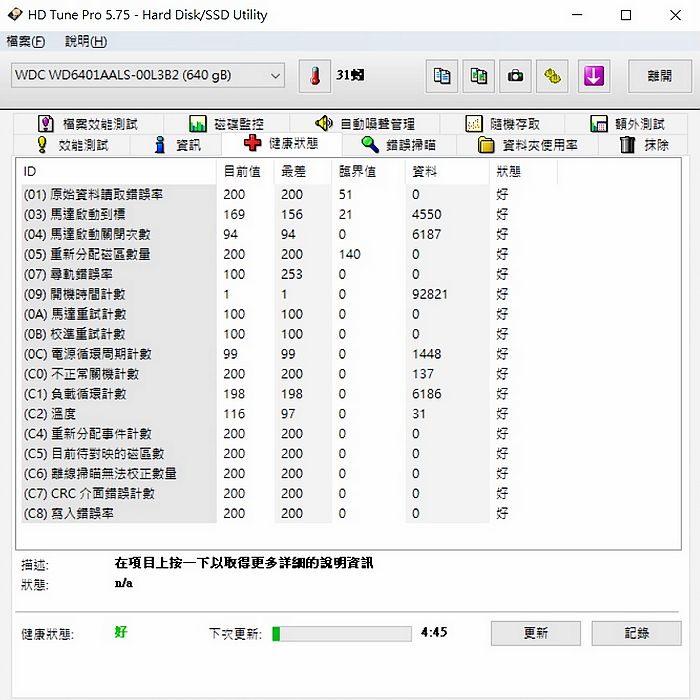The image size is (700, 700).
Task: Sort by the 狀態 column header
Action: pos(523,171)
